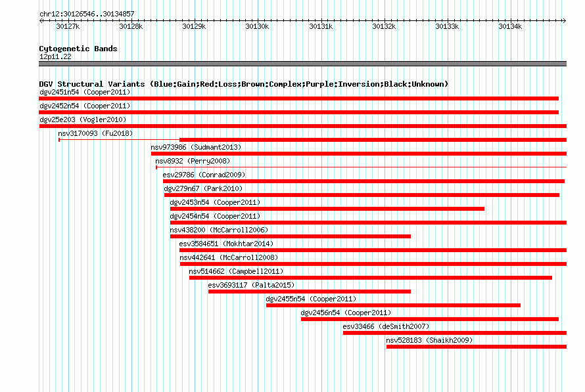Click the left arrowhead of the ruler
This screenshot has height=392, width=585.
41,20
